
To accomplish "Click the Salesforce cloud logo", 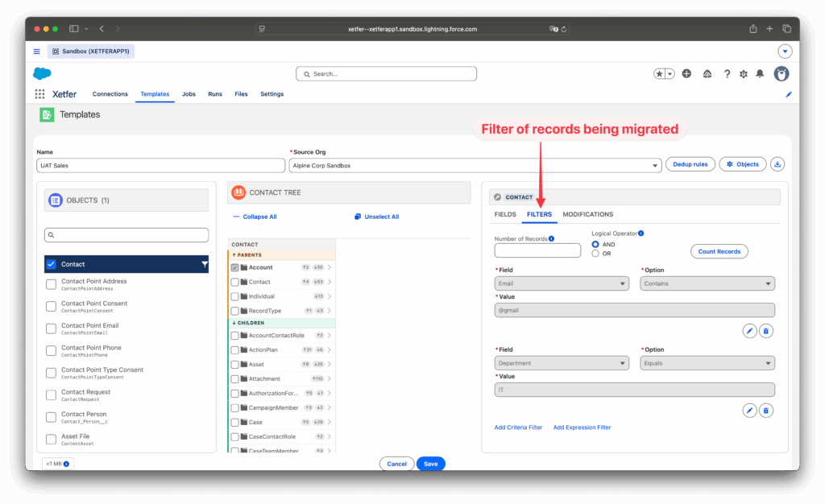I will pyautogui.click(x=42, y=73).
